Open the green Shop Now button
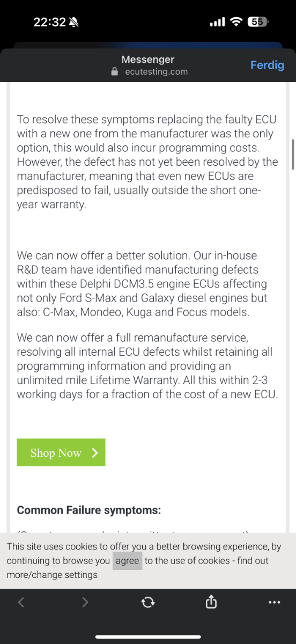The width and height of the screenshot is (296, 644). coord(61,452)
